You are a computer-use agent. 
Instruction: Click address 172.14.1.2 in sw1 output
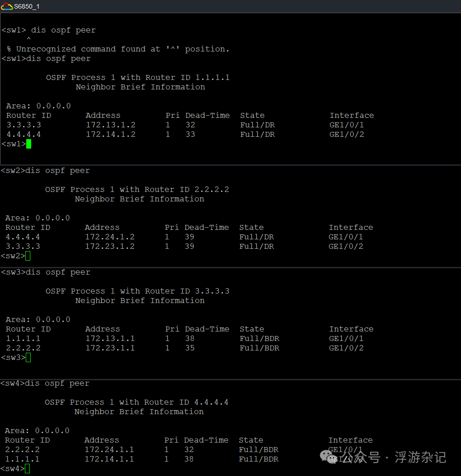point(111,134)
